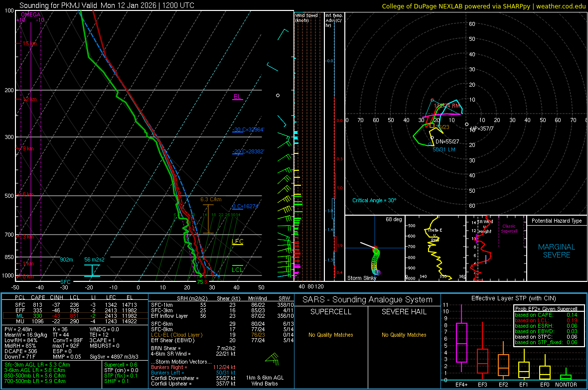Click the 'PW = 2.48in' value
The image size is (588, 390).
pyautogui.click(x=19, y=329)
